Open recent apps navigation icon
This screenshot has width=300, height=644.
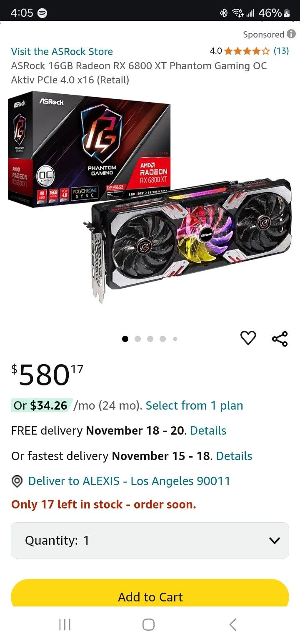(65, 624)
